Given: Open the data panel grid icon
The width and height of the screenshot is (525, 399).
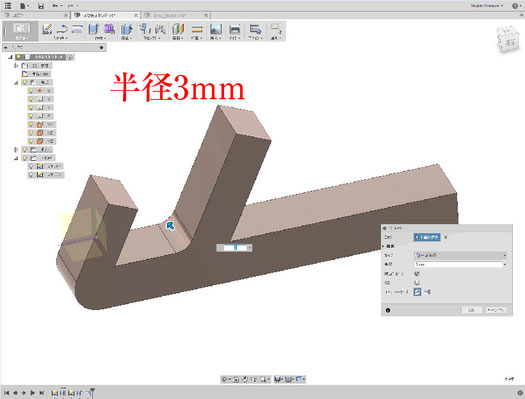Looking at the screenshot, I should click(x=7, y=5).
